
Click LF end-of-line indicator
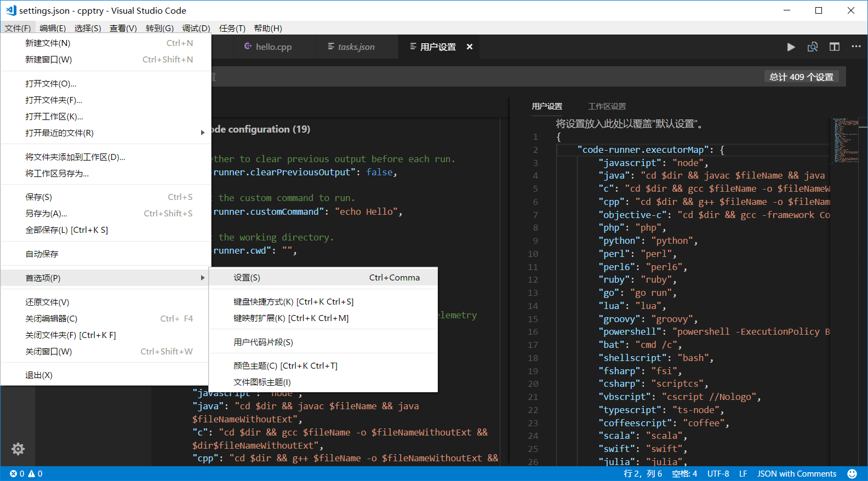tap(743, 474)
